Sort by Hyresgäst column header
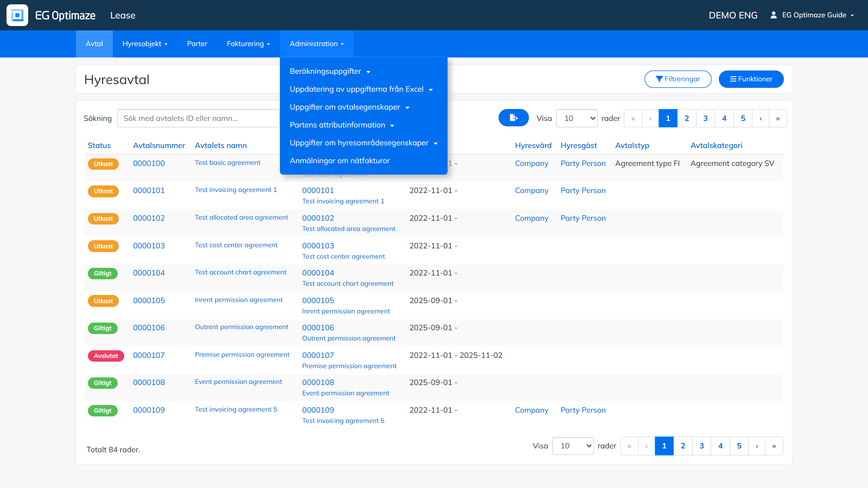This screenshot has width=868, height=488. tap(579, 146)
